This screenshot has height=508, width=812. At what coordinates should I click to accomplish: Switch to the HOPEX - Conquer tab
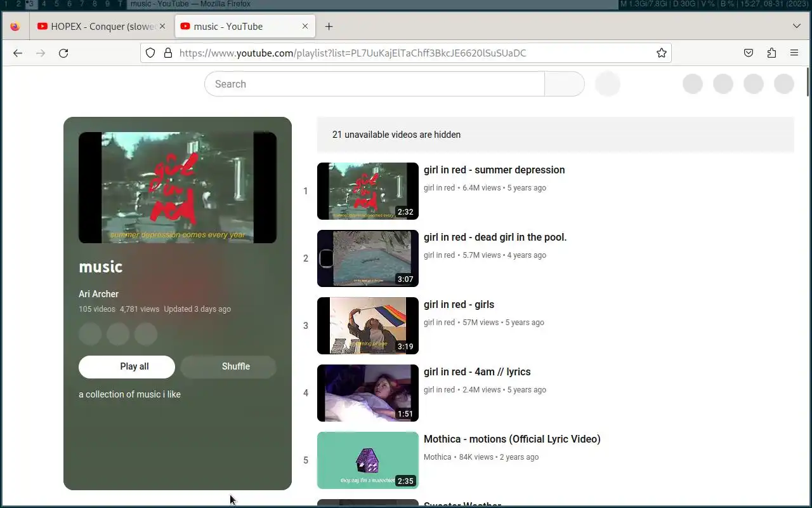point(101,27)
